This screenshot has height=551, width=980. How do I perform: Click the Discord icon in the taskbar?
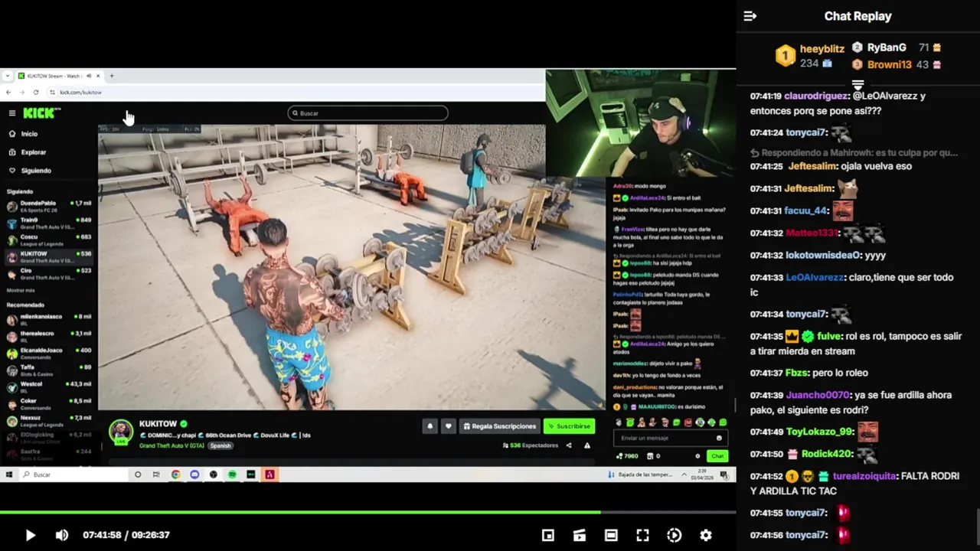tap(194, 474)
